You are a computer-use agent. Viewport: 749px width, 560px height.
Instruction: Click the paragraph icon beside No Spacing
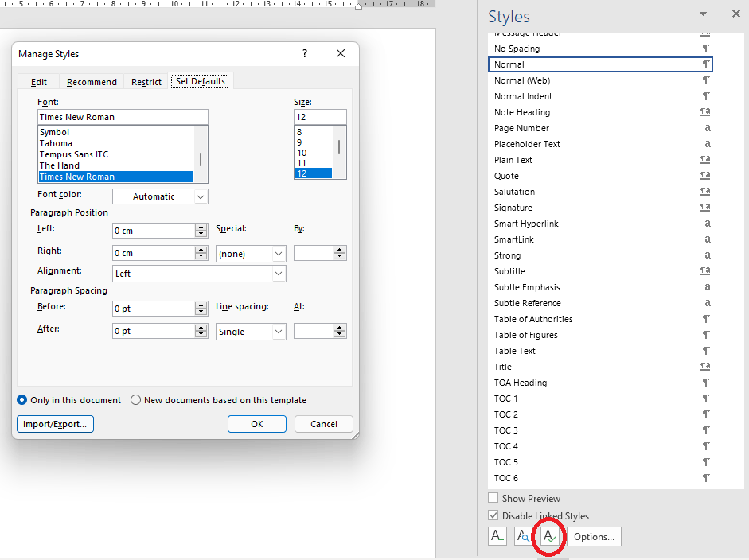(x=706, y=49)
